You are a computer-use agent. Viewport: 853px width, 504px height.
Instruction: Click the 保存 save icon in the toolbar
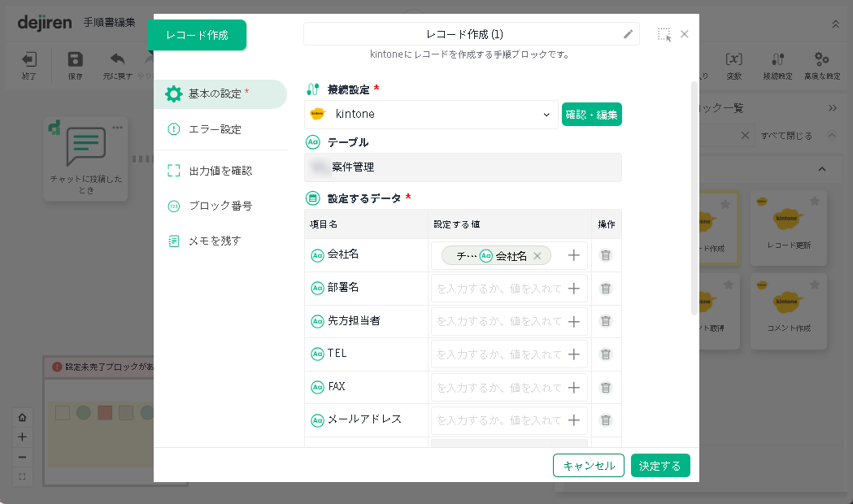pyautogui.click(x=75, y=64)
